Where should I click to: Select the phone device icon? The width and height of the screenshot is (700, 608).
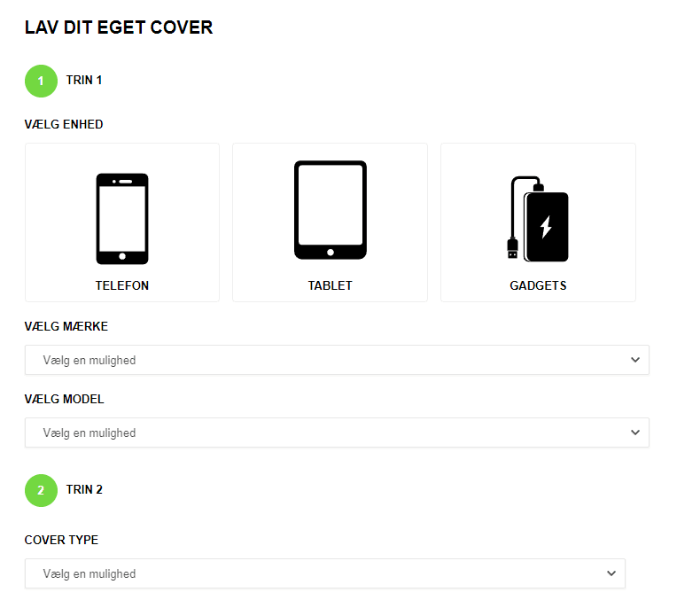[x=122, y=218]
